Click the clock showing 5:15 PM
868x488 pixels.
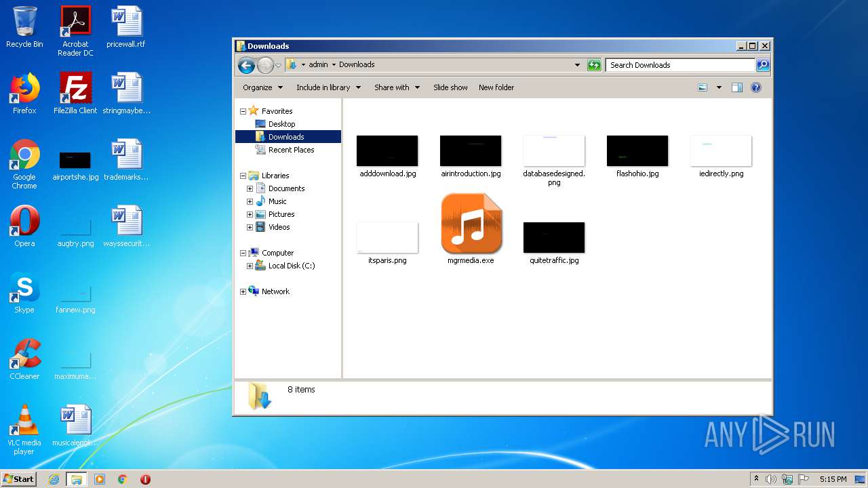coord(833,479)
